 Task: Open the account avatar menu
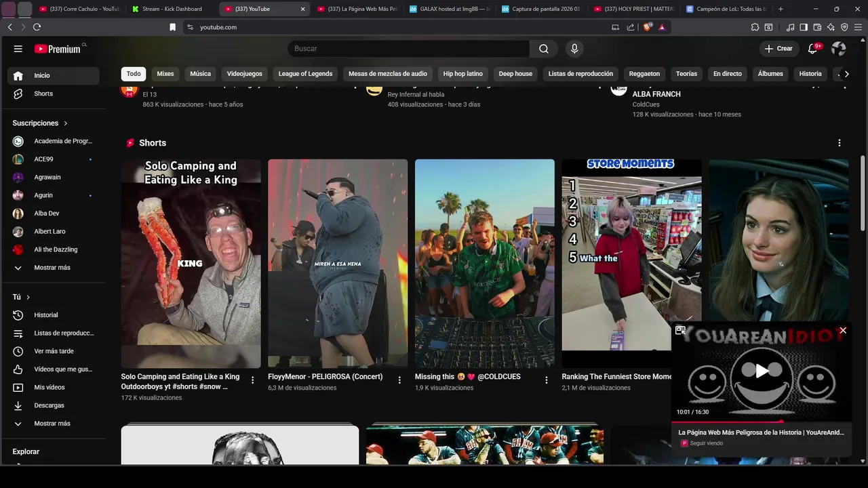click(839, 49)
